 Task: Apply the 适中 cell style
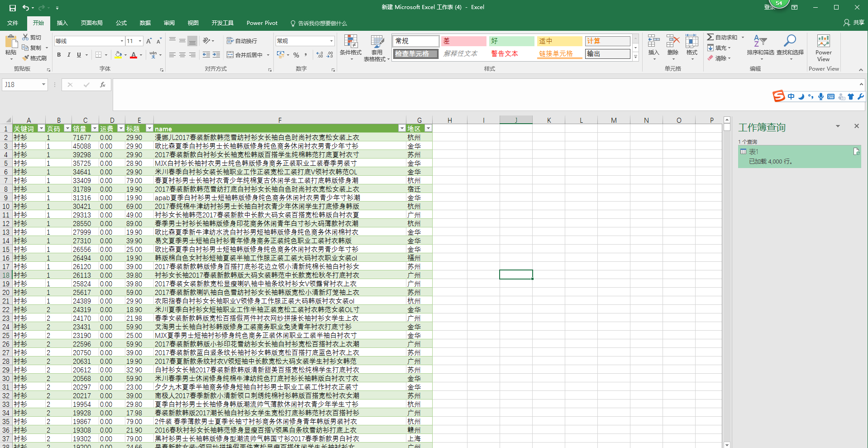pos(560,41)
